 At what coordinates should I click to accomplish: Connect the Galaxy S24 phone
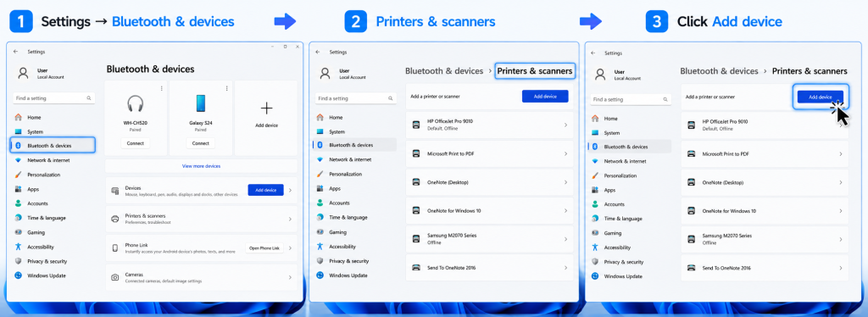[200, 143]
